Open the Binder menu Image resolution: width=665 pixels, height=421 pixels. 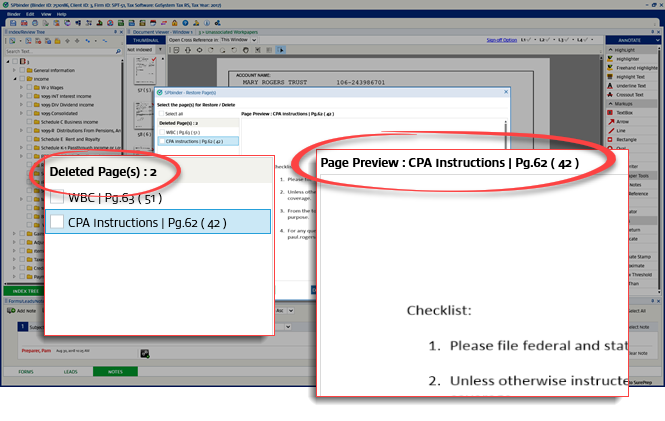pyautogui.click(x=14, y=14)
